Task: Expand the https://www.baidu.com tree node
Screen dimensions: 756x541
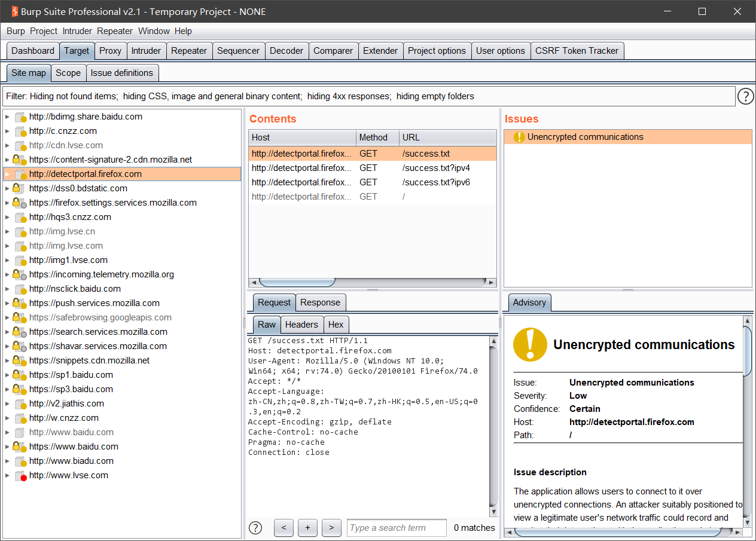Action: click(x=7, y=447)
